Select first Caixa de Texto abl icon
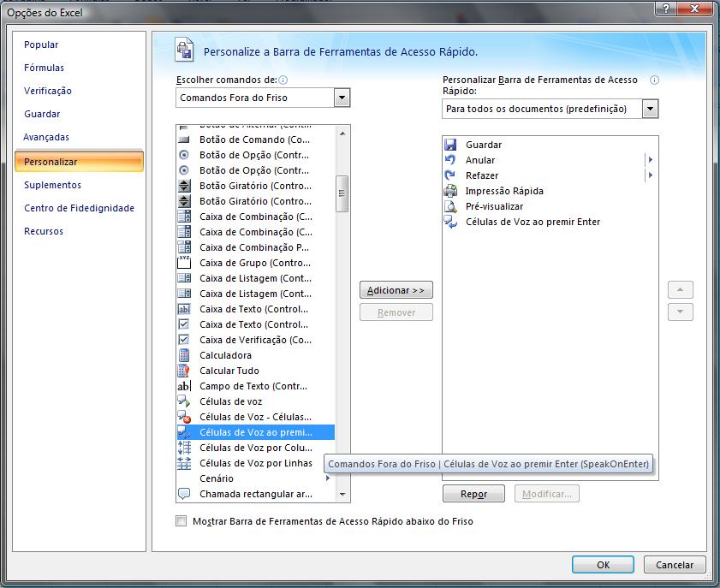The height and width of the screenshot is (588, 720). [x=184, y=309]
